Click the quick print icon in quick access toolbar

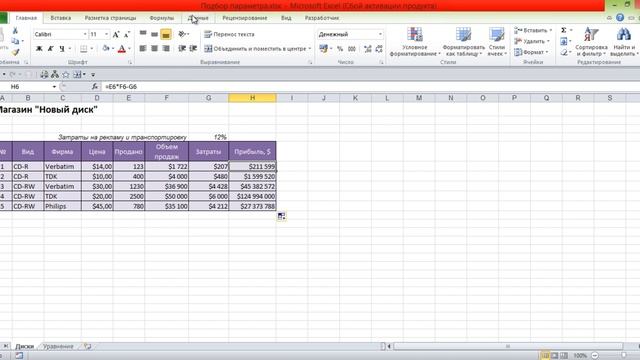[44, 75]
